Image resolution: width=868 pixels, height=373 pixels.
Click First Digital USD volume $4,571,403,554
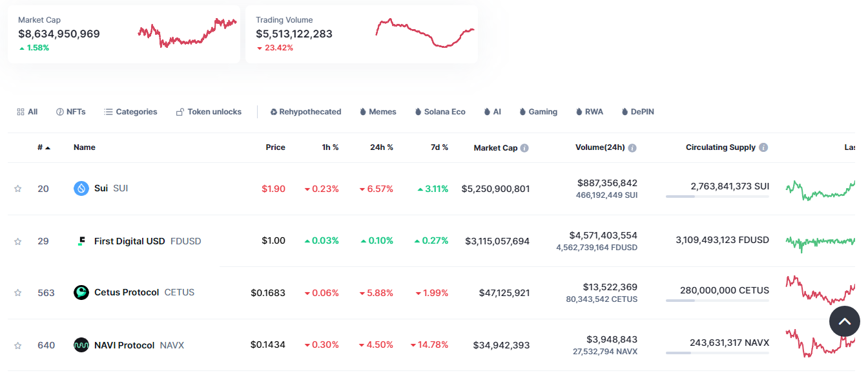coord(603,235)
